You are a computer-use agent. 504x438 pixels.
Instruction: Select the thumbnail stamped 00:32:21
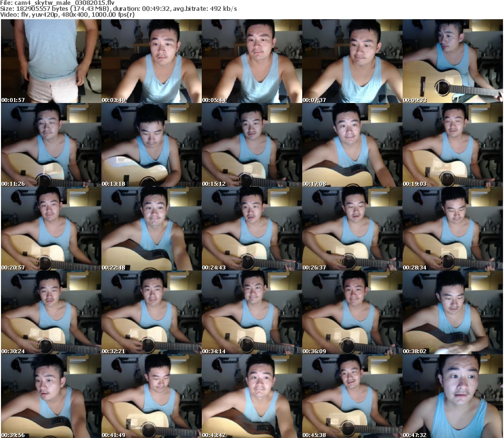(152, 312)
